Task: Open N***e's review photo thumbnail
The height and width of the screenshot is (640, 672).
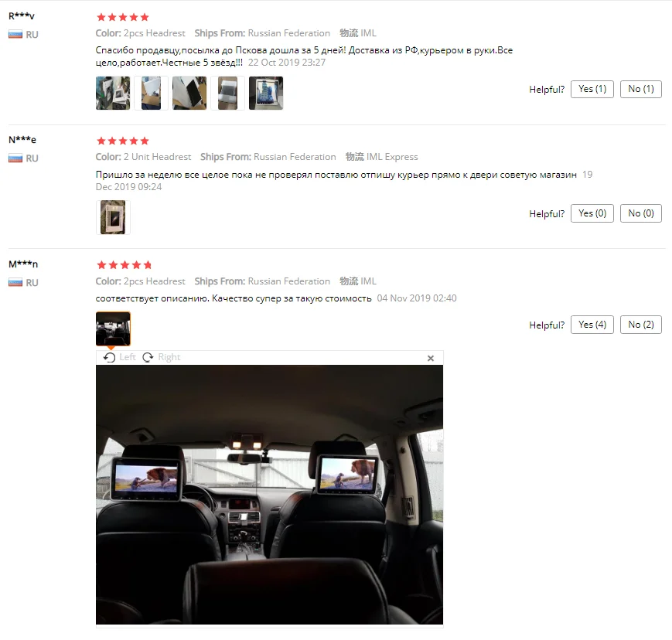Action: point(113,217)
